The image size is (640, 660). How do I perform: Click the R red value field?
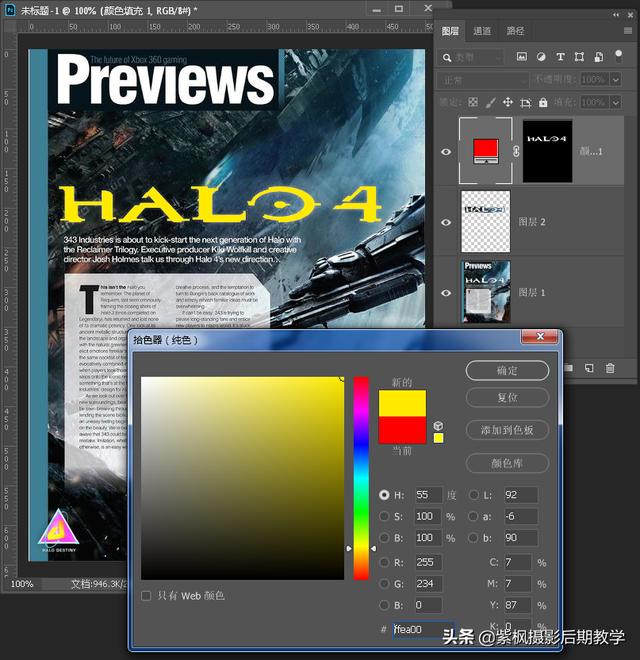[428, 562]
